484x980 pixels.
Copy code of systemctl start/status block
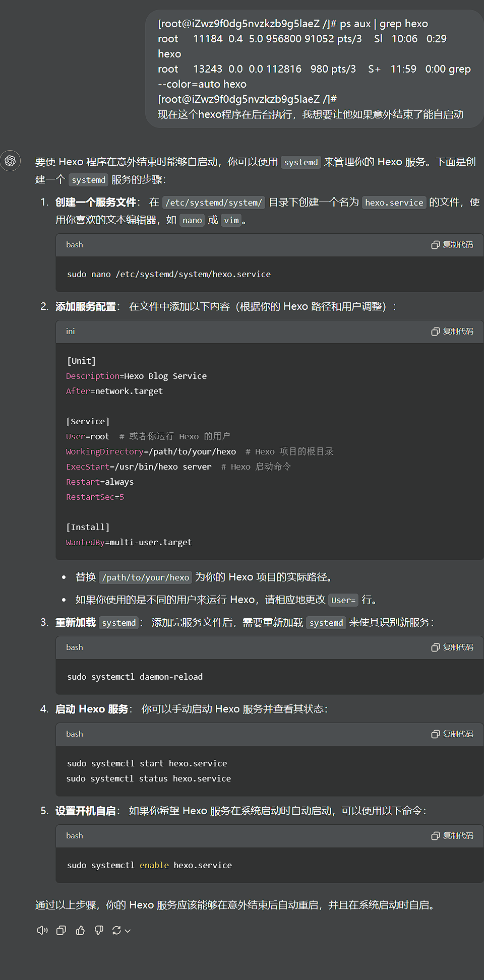pos(452,734)
